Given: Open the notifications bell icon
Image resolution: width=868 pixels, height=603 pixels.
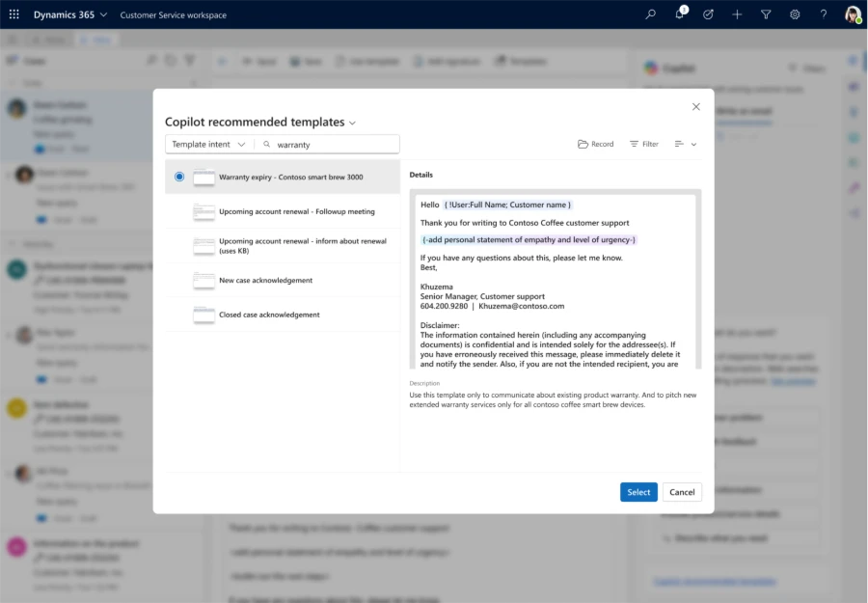Looking at the screenshot, I should [679, 14].
